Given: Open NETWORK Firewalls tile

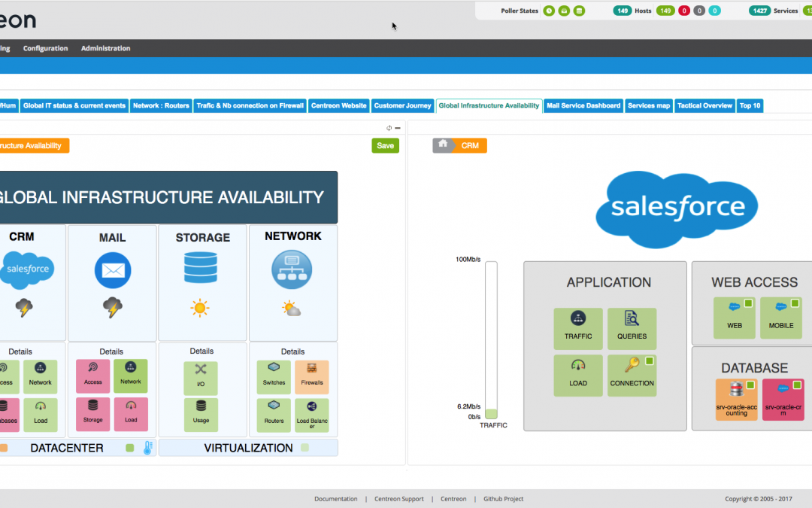Looking at the screenshot, I should click(312, 377).
